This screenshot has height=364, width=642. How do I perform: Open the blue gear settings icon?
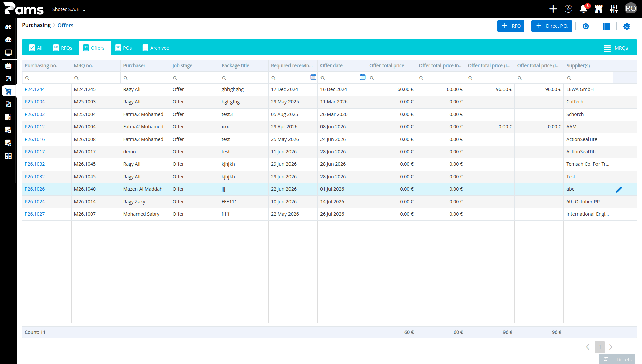tap(626, 26)
